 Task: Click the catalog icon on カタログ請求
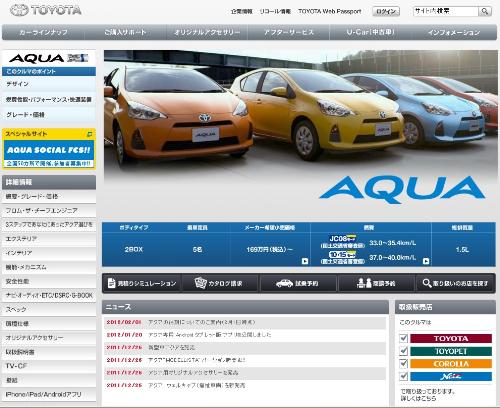coord(201,283)
